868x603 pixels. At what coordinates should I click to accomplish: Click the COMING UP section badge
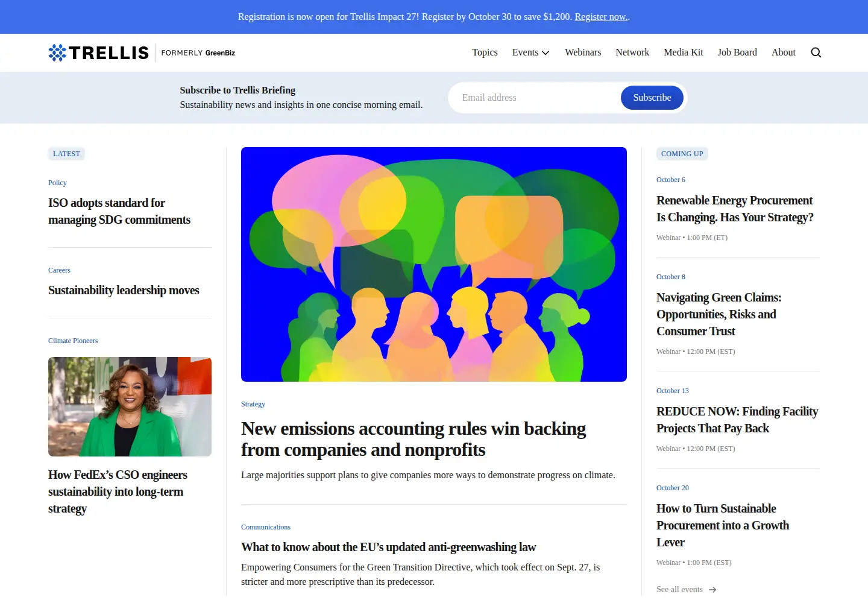point(682,154)
